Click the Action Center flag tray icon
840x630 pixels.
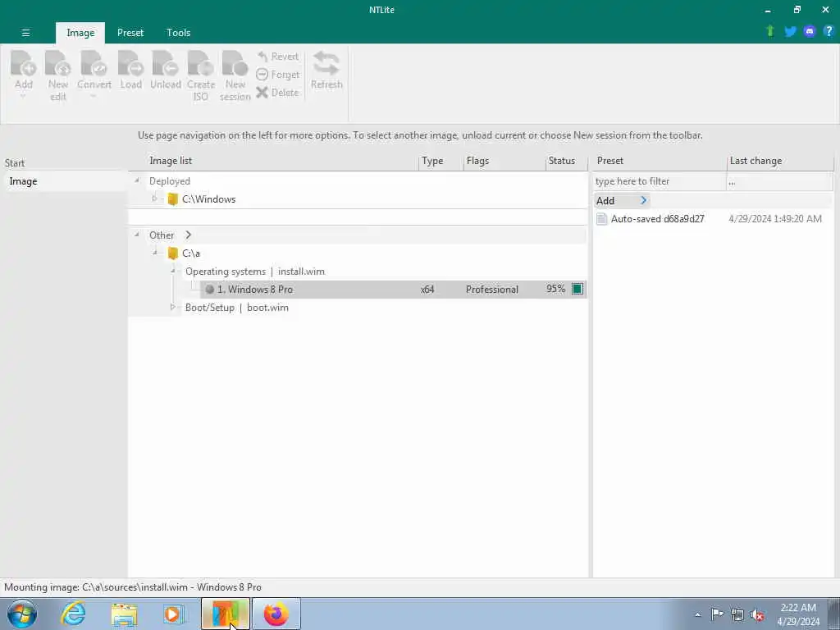point(717,614)
